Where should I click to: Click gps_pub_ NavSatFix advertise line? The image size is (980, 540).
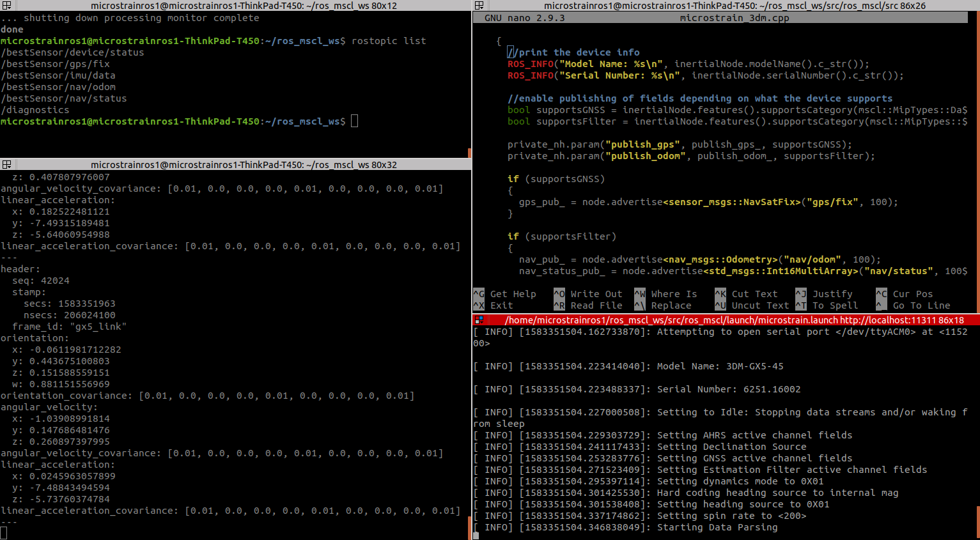click(x=708, y=202)
